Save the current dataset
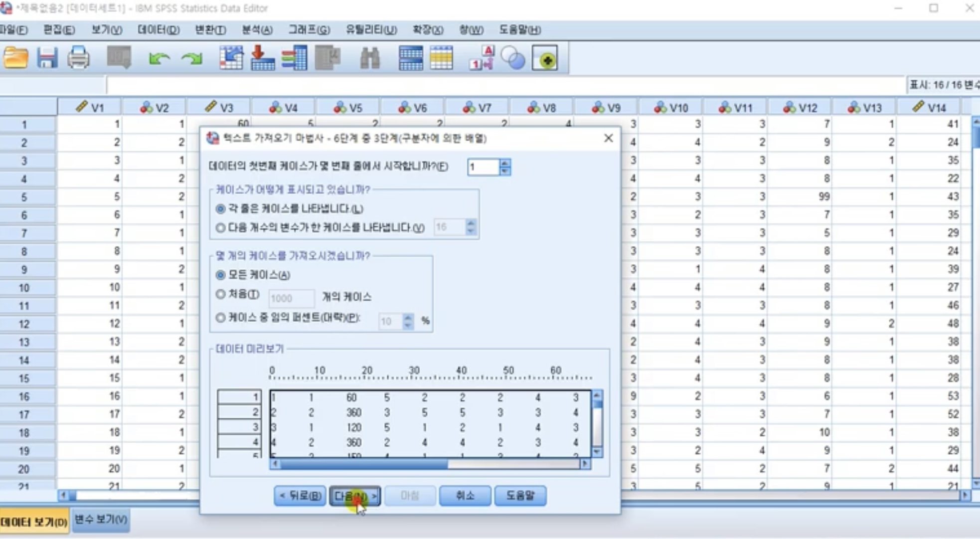 pos(48,58)
